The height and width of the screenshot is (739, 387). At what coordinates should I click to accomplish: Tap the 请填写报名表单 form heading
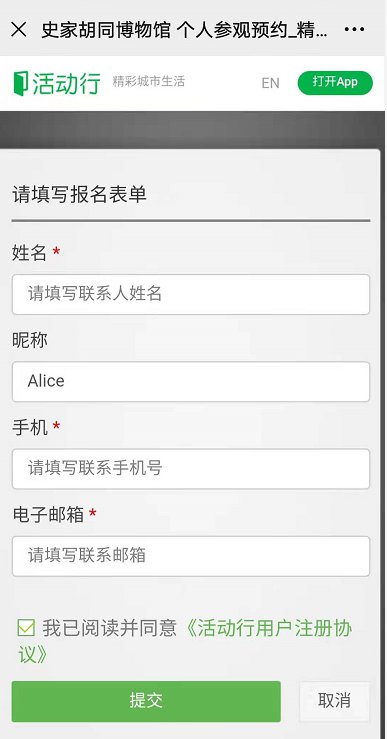point(79,195)
